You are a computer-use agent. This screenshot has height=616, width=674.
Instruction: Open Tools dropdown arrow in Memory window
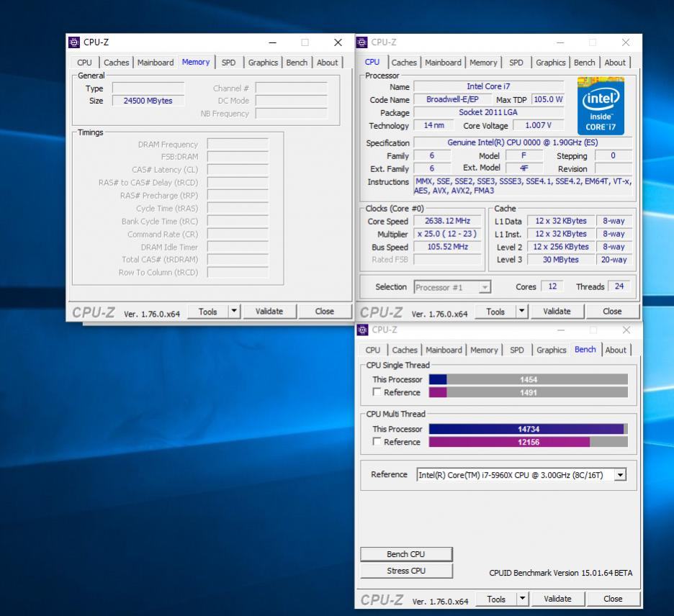tap(234, 311)
